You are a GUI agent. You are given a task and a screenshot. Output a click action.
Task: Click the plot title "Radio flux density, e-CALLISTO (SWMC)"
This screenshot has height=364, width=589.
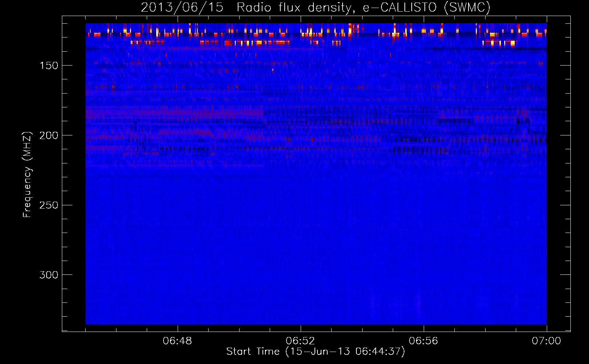(x=363, y=8)
